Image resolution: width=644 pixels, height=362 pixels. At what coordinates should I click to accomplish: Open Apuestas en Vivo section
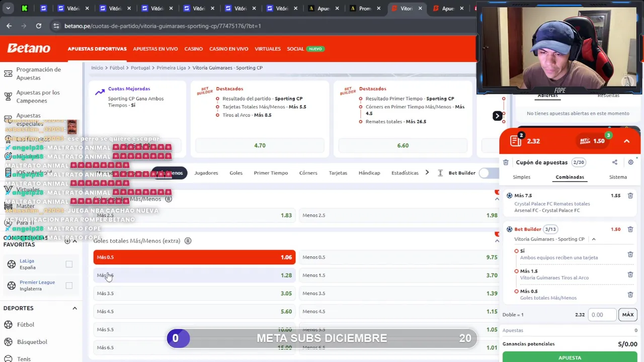[155, 49]
